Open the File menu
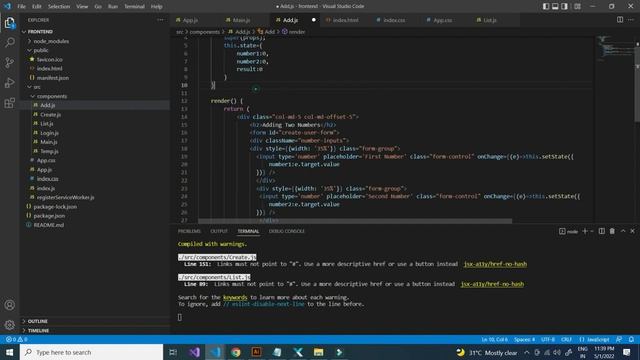 [22, 7]
